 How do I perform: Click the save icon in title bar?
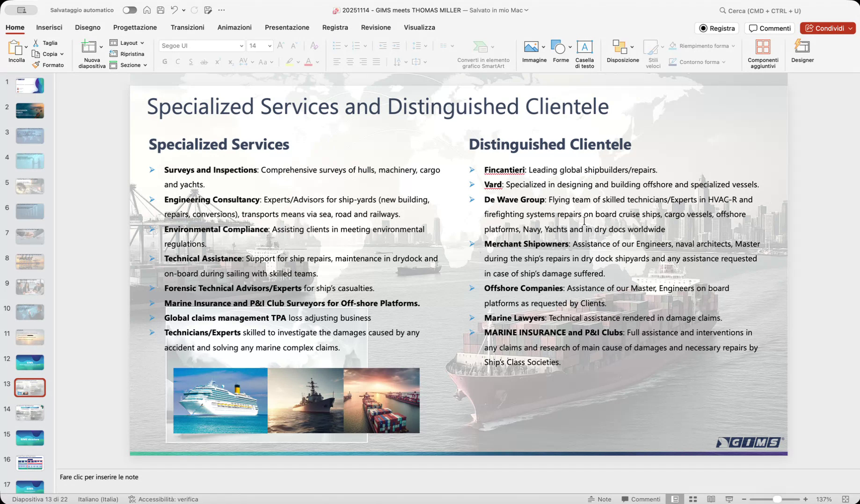click(x=160, y=10)
